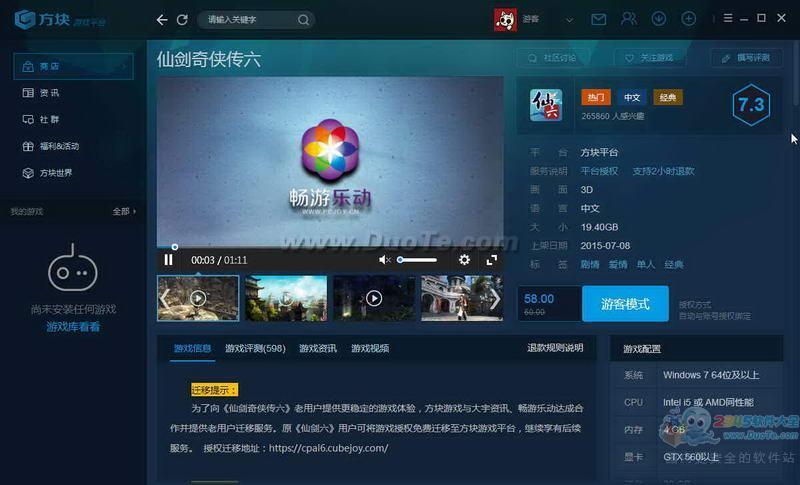Click the 方块 platform logo
Viewport: 800px width, 485px height.
click(x=60, y=20)
